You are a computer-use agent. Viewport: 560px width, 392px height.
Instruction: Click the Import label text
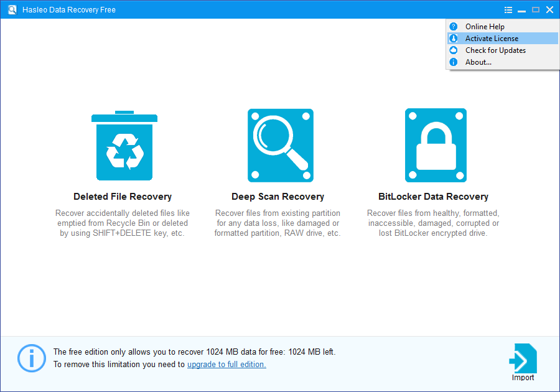[x=523, y=377]
